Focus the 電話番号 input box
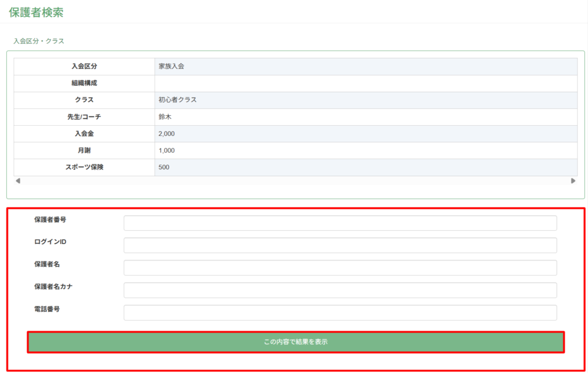588x373 pixels. click(340, 313)
